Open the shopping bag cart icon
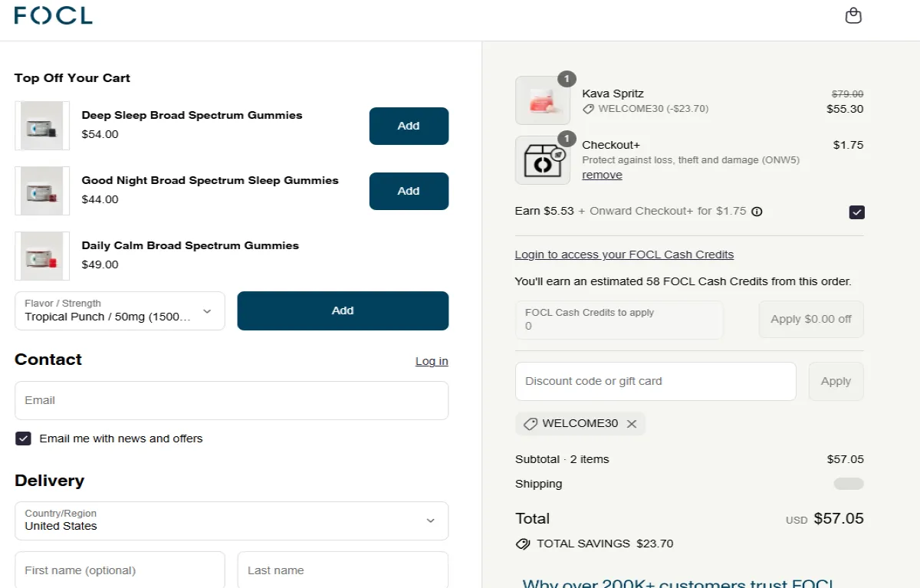This screenshot has width=920, height=588. 853,15
